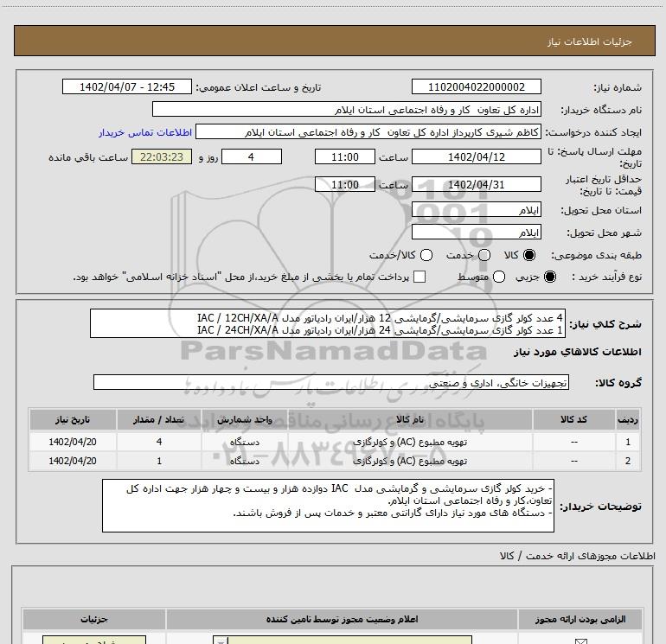
Task: Click the deadline hour field 11:00 beside 1402/04/12
Action: pos(345,156)
